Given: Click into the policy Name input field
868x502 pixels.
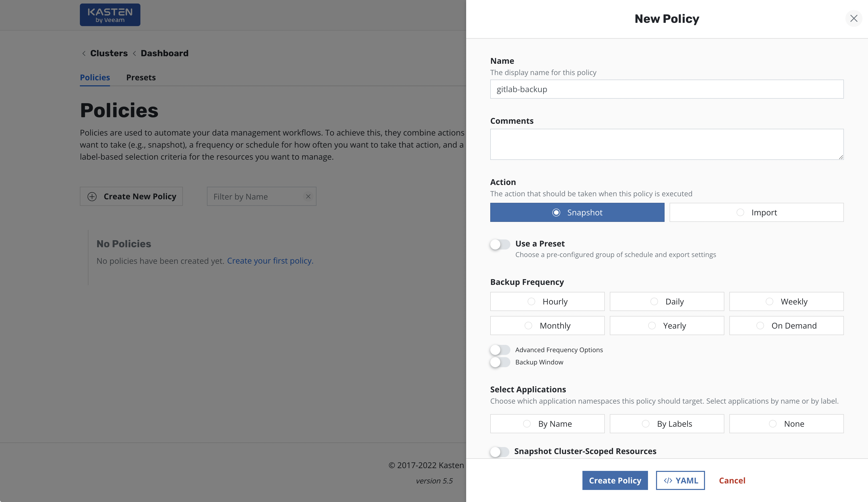Looking at the screenshot, I should 667,89.
